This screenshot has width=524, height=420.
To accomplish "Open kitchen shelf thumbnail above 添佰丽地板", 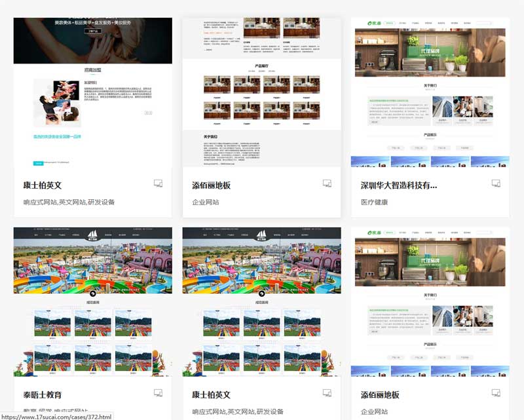I will click(430, 301).
